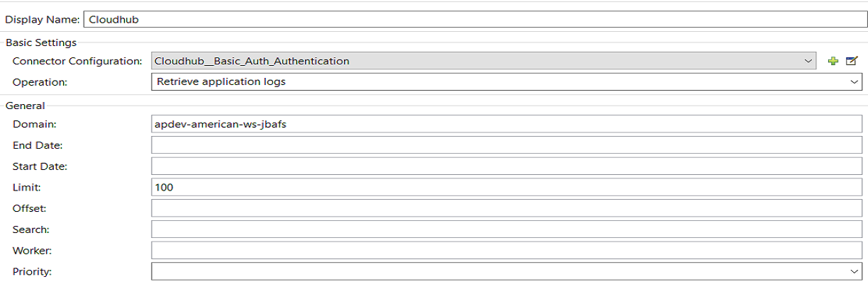
Task: Click the "Display Name:" label text
Action: (x=43, y=20)
